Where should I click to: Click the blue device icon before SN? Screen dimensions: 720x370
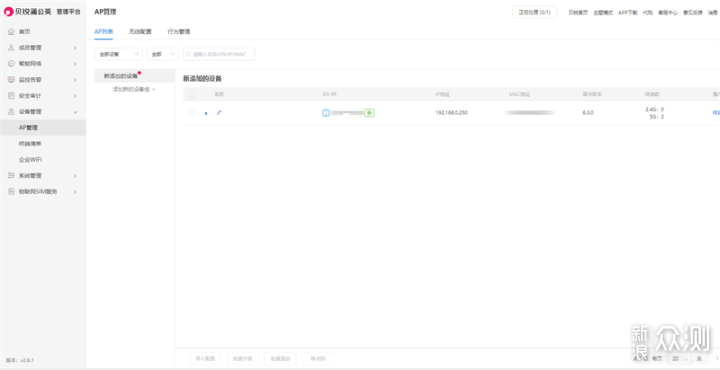pyautogui.click(x=326, y=112)
